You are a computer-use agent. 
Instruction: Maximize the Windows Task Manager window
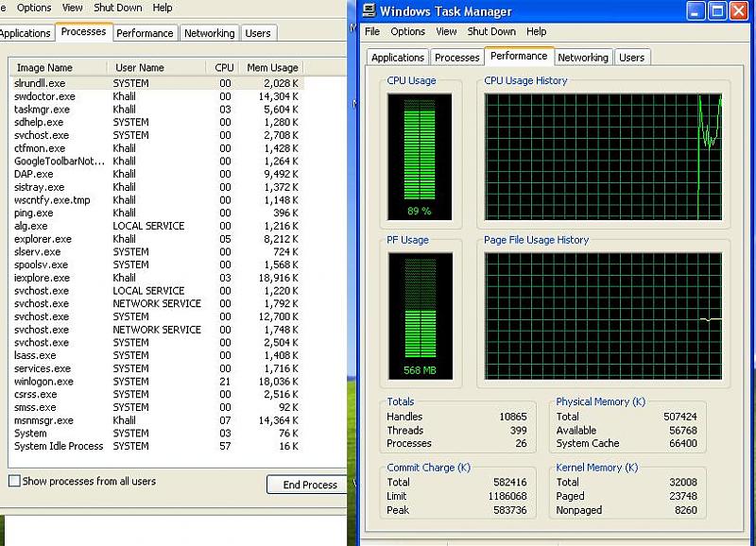(718, 11)
